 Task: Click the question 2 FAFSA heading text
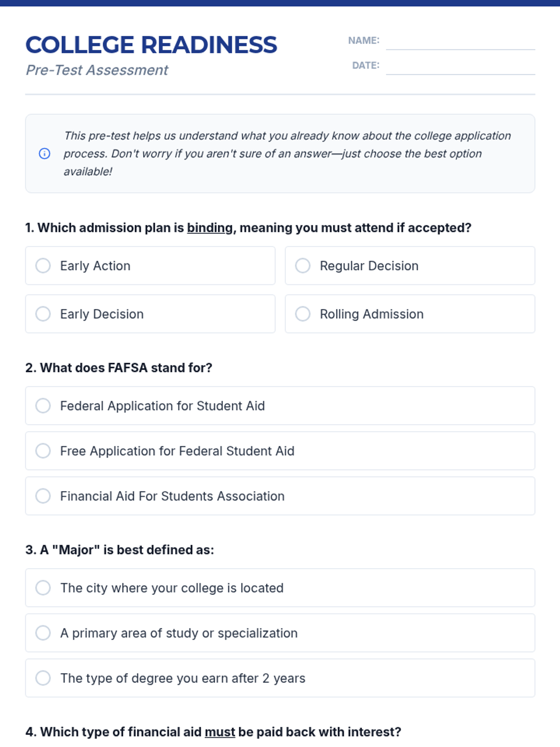click(119, 368)
